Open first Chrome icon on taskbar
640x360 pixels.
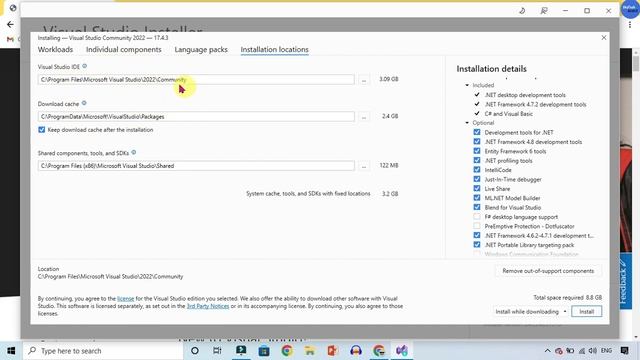coord(287,351)
